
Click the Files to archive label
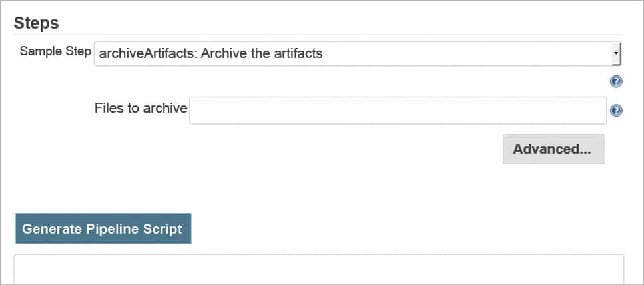point(141,107)
